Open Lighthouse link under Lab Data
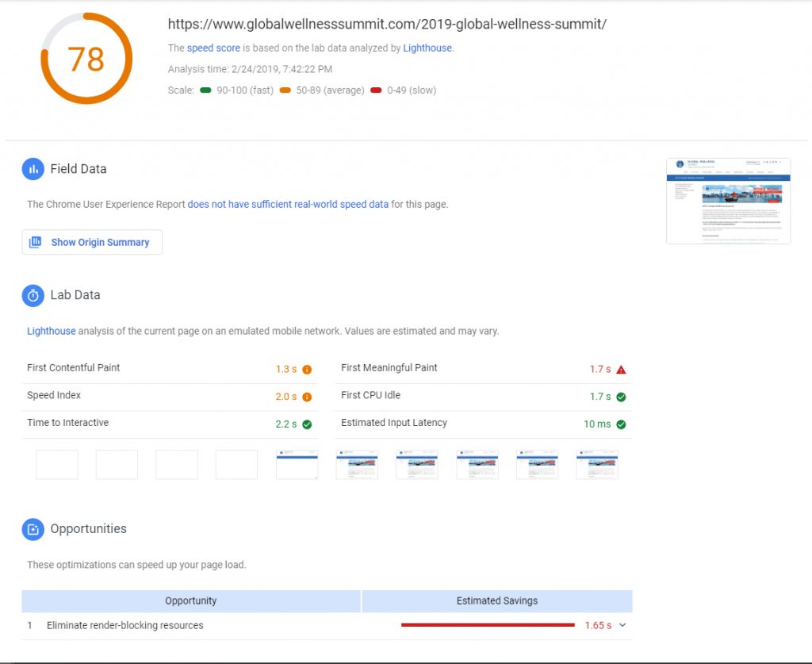The height and width of the screenshot is (664, 812). (x=52, y=331)
